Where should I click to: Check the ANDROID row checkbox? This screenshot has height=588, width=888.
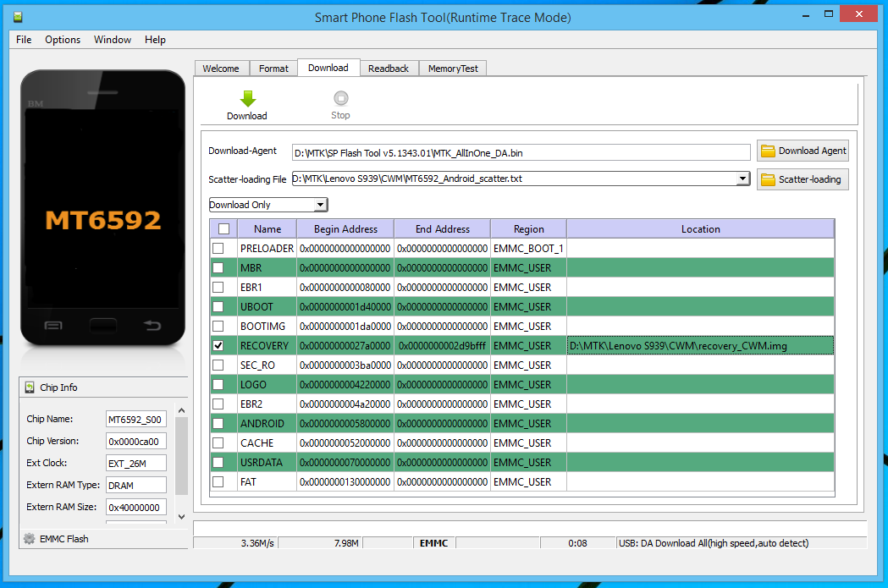218,424
